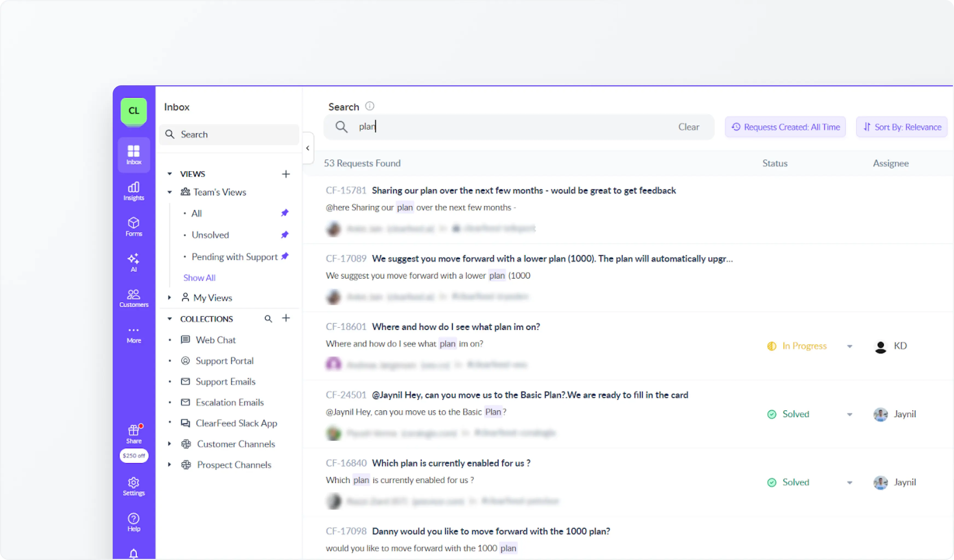Click the Inbox panel search field

229,134
